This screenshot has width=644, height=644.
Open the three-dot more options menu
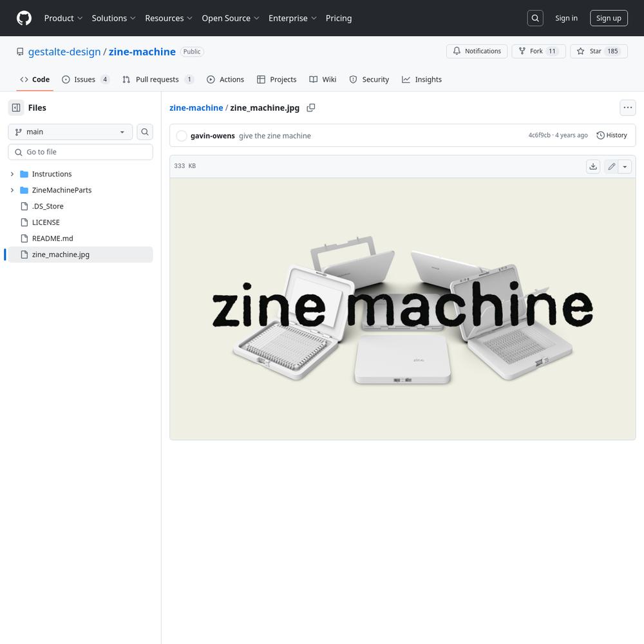[627, 108]
